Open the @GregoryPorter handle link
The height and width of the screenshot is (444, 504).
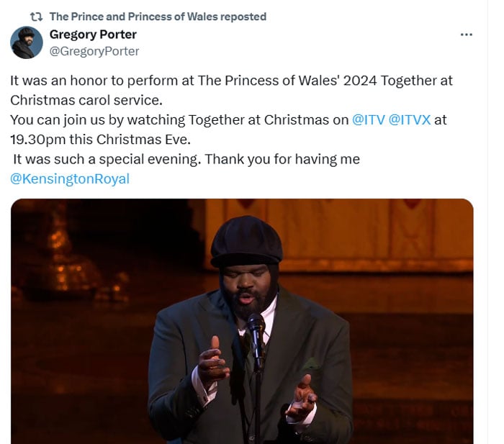point(94,51)
